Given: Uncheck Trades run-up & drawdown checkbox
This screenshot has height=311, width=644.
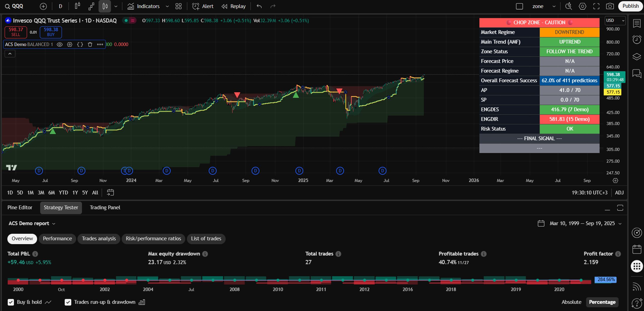Looking at the screenshot, I should click(x=68, y=302).
